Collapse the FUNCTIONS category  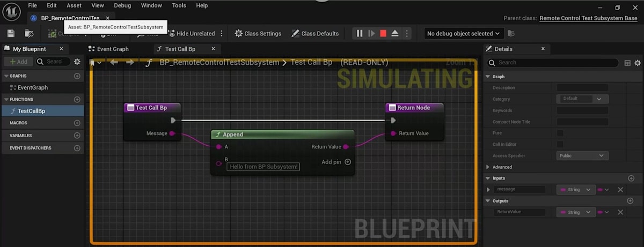[6, 100]
